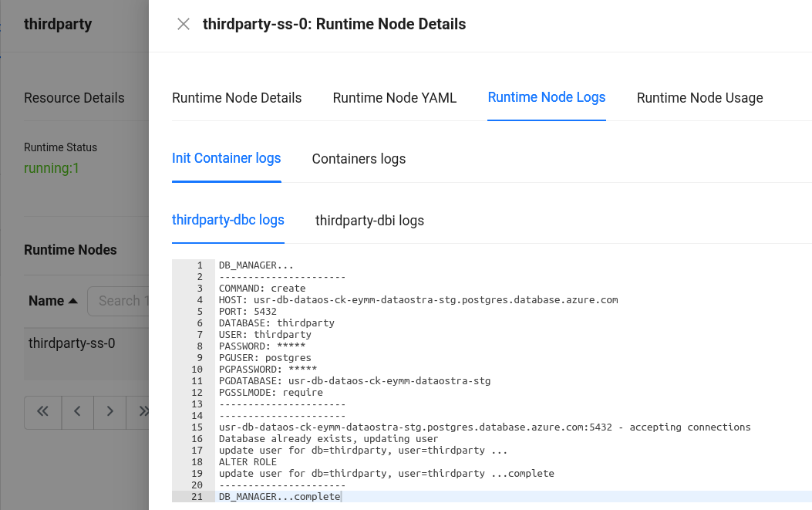812x510 pixels.
Task: Open the Runtime Node YAML tab
Action: [394, 98]
